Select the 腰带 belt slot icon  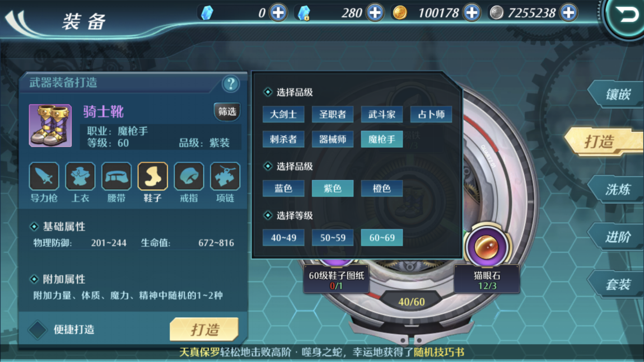click(x=116, y=176)
